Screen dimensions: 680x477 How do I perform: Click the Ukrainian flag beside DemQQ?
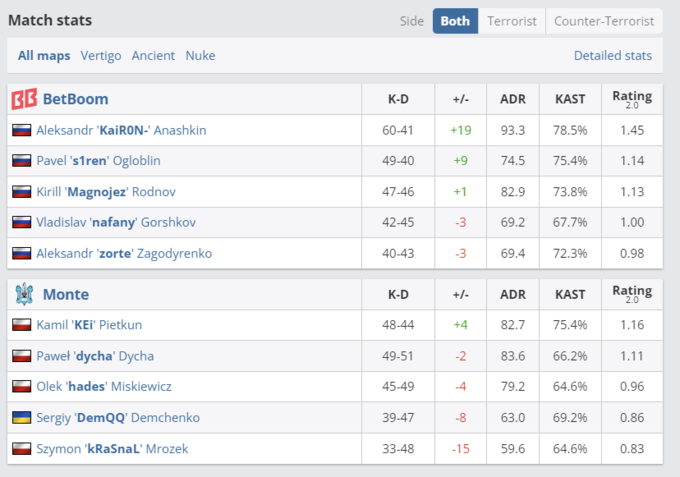coord(21,417)
